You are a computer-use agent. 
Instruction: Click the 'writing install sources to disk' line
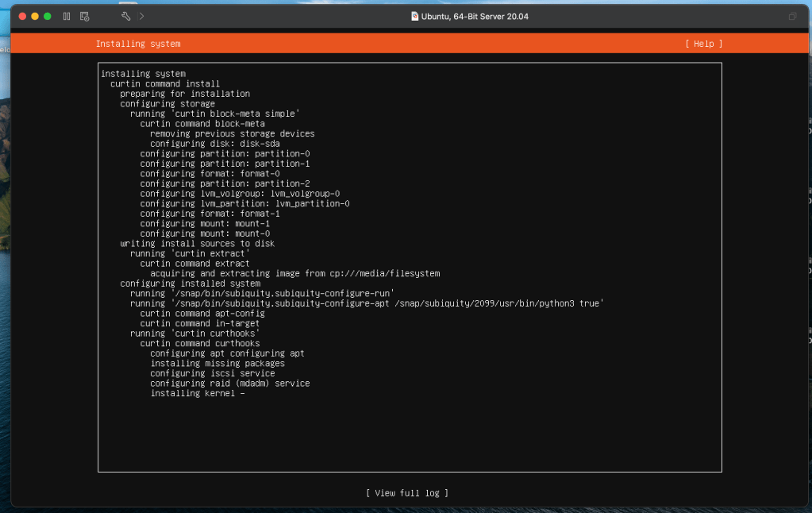coord(197,243)
